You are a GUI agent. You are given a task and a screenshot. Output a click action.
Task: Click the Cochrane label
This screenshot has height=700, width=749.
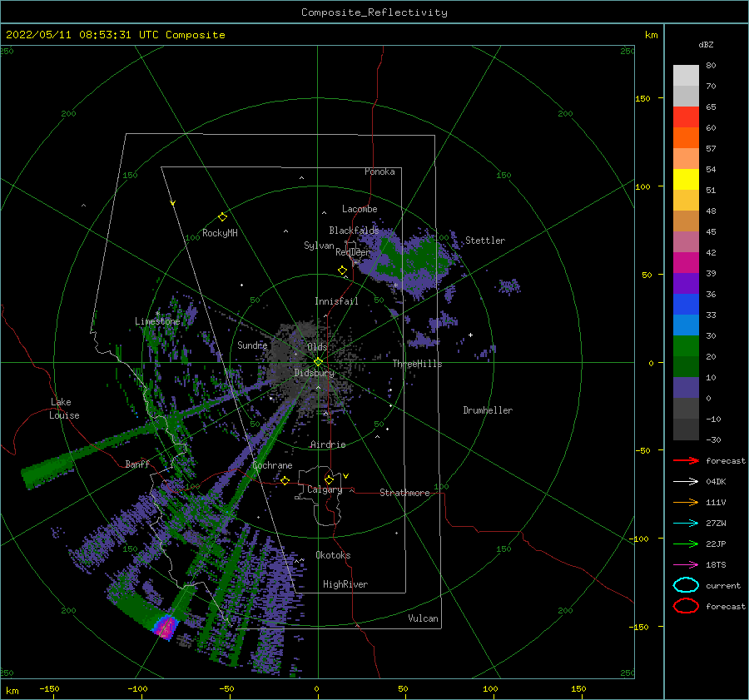pyautogui.click(x=272, y=465)
